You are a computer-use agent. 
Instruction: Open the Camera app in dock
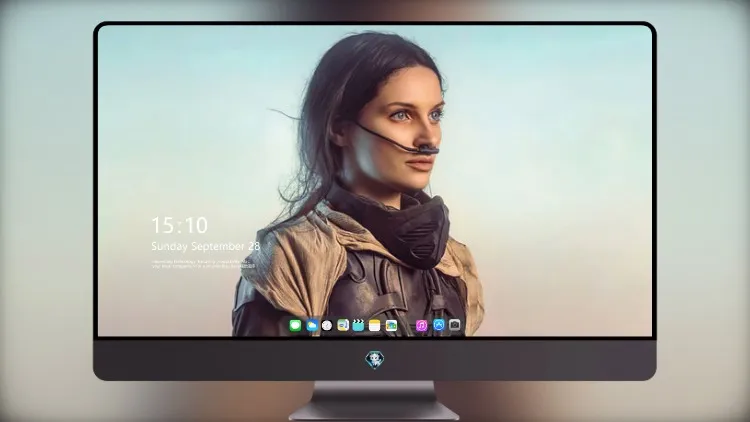pyautogui.click(x=454, y=325)
